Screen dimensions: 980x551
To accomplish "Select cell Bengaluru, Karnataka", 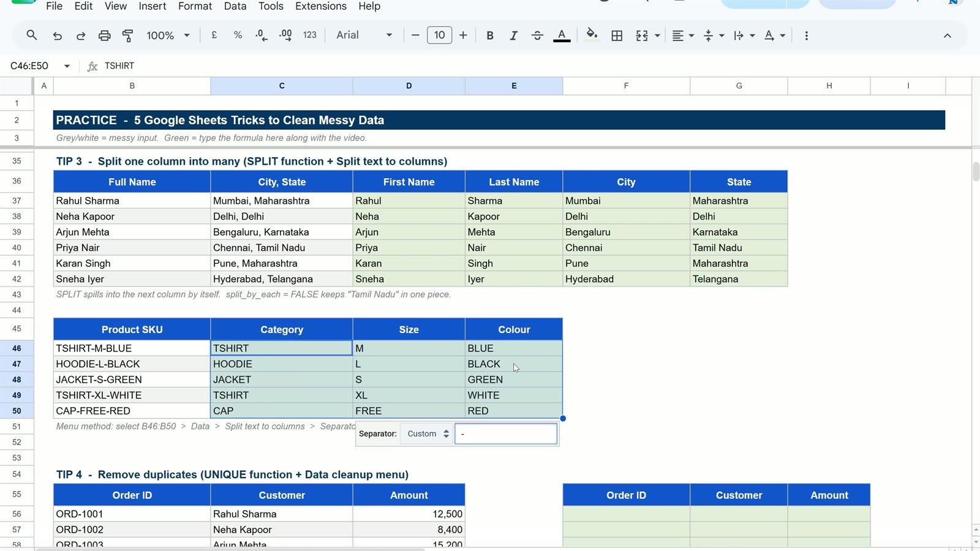I will (x=282, y=232).
